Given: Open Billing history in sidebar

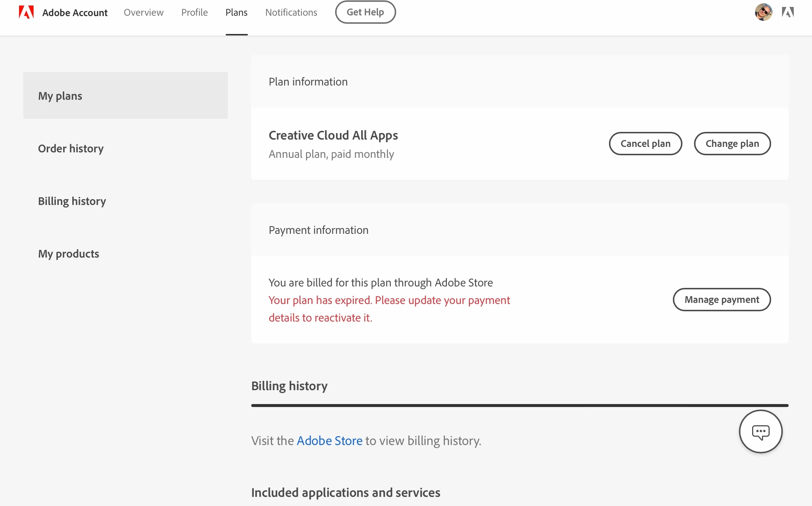Looking at the screenshot, I should point(72,201).
